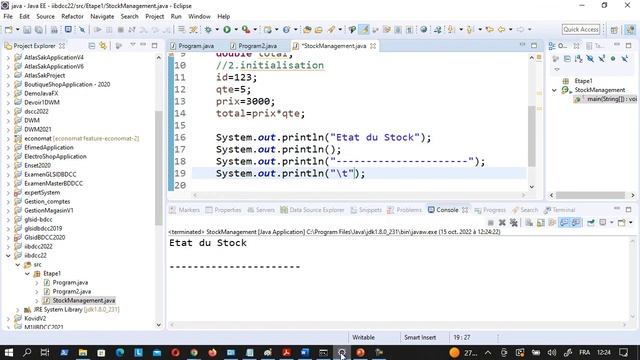Click the taskbar Search magnifier icon

click(x=27, y=352)
